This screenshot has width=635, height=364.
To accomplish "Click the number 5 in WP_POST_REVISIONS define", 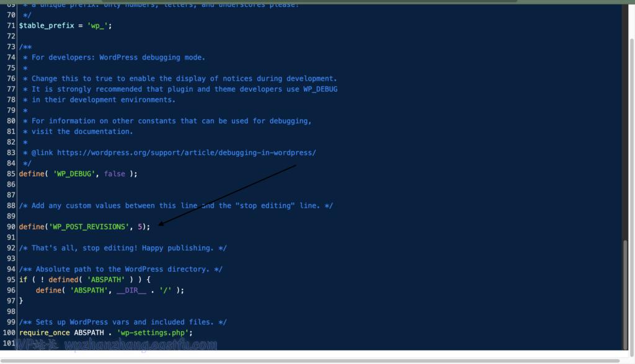I will click(x=140, y=227).
